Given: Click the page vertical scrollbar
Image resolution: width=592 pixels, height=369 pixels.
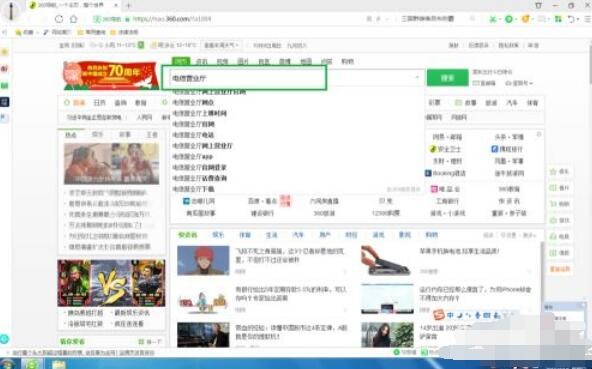Looking at the screenshot, I should pyautogui.click(x=589, y=64).
